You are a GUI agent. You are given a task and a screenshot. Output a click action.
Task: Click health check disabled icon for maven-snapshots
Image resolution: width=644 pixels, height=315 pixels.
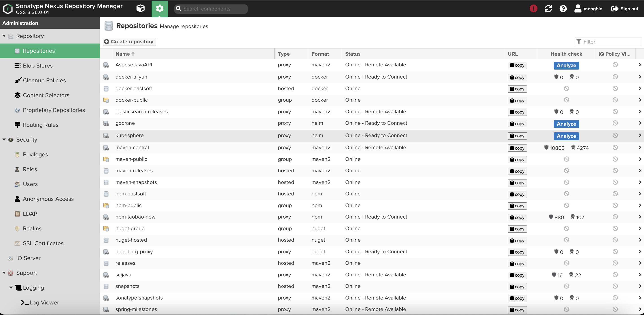[566, 182]
